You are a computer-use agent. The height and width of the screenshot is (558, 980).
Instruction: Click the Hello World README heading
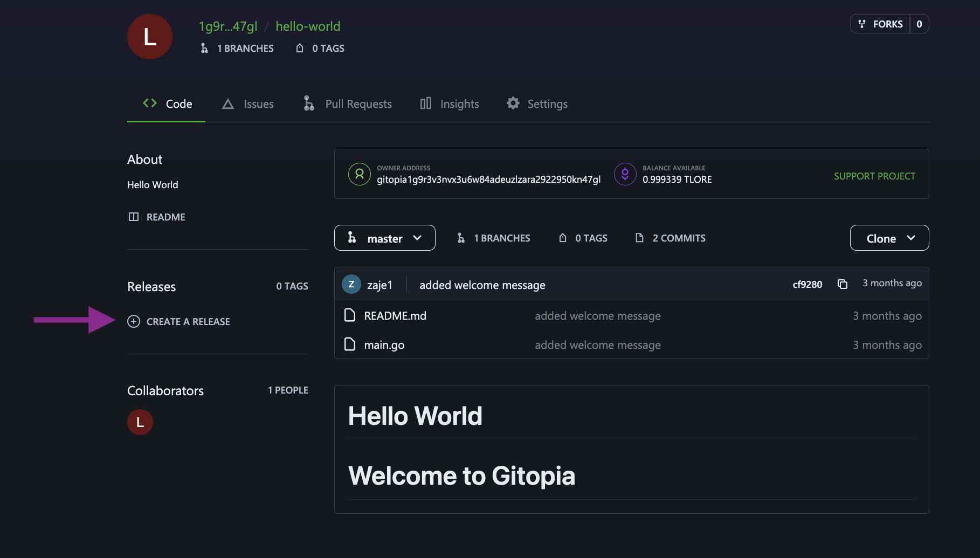415,416
